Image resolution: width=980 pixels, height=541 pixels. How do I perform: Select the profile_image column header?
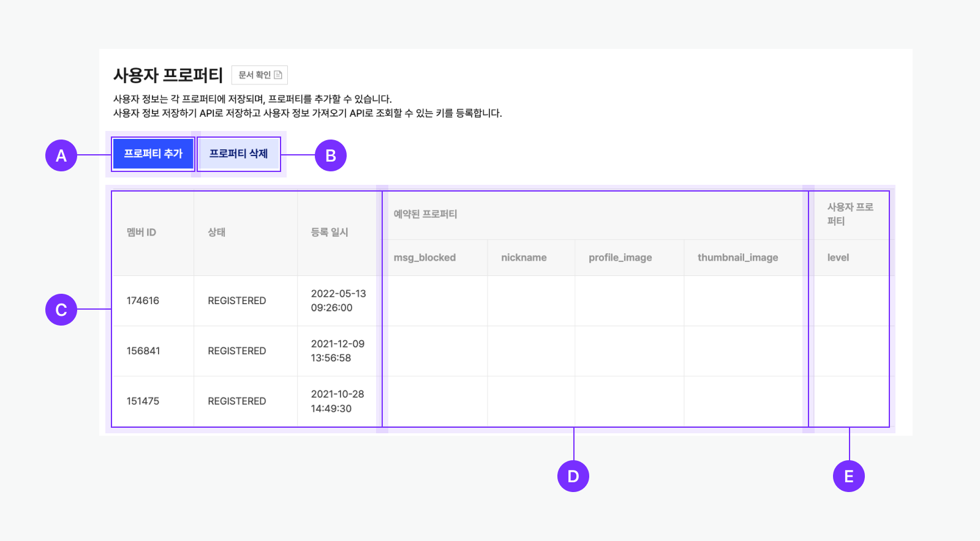[x=620, y=258]
